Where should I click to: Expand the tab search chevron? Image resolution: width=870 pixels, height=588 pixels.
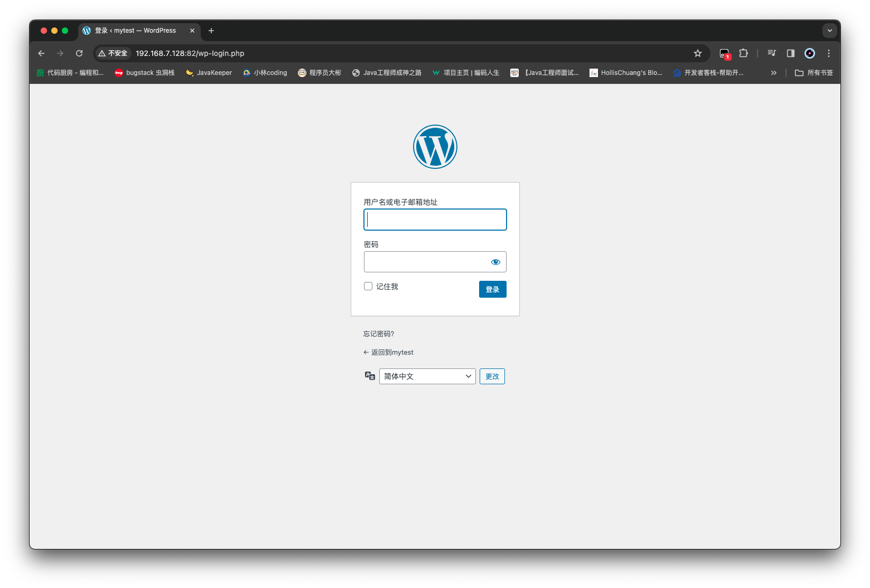(830, 31)
